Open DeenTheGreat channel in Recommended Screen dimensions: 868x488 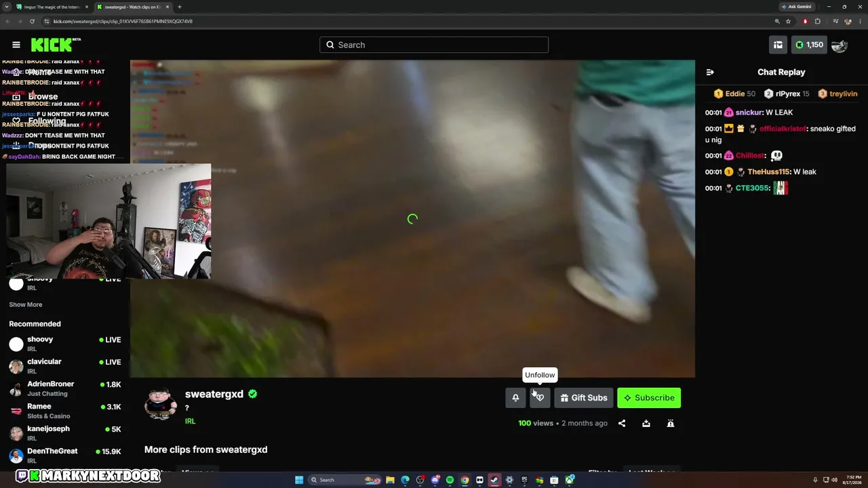[65, 455]
